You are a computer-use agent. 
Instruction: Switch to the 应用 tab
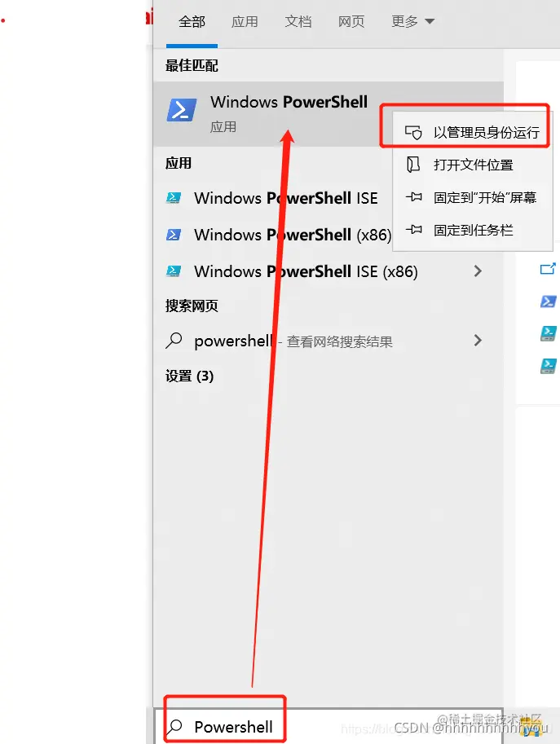coord(245,22)
